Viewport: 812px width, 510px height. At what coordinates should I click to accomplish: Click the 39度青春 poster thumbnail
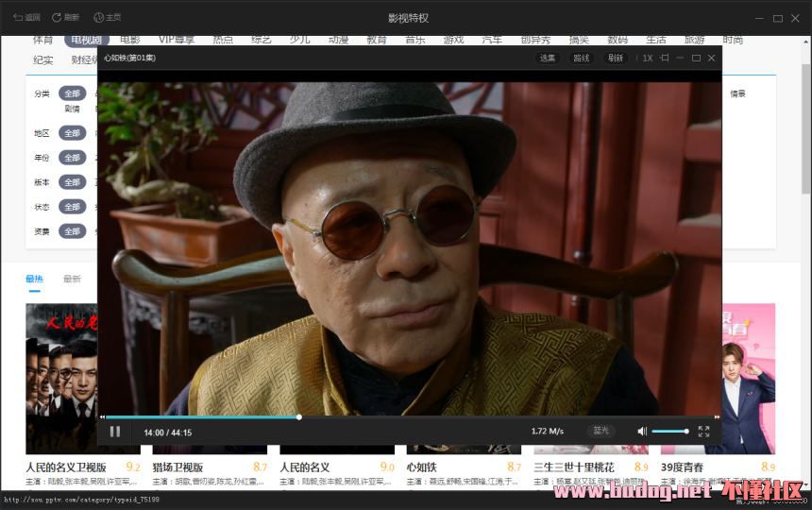coord(749,379)
